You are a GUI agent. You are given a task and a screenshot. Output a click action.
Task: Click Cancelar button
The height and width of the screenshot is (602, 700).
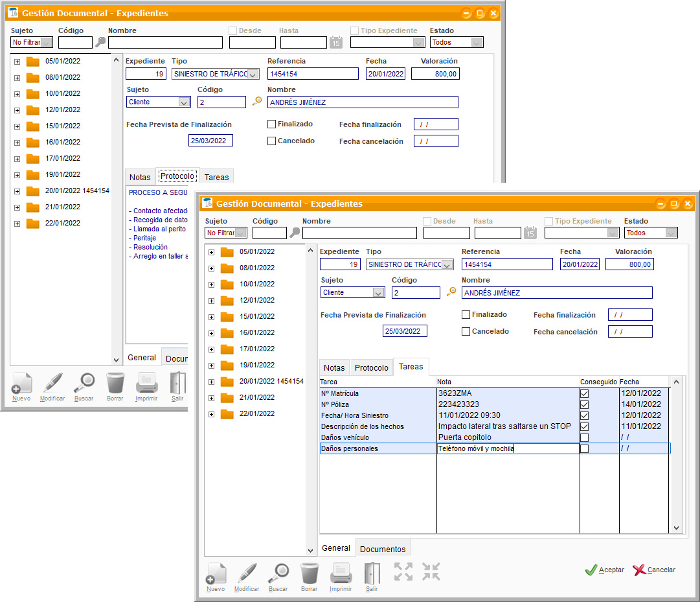655,570
